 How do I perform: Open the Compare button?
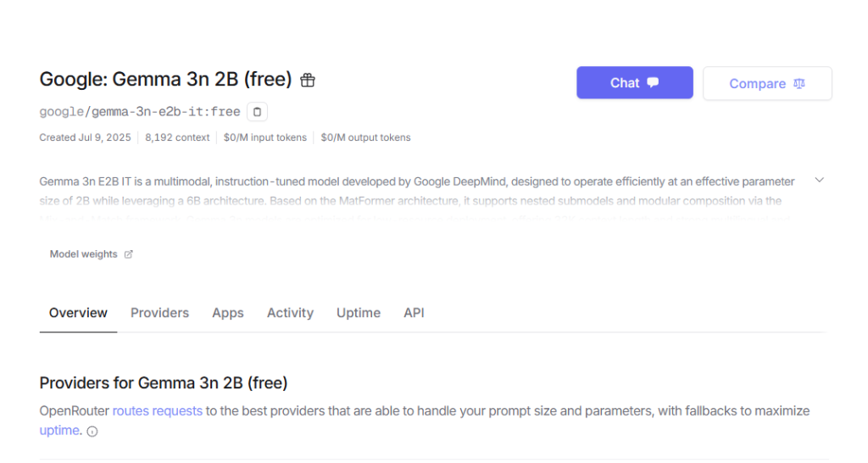click(767, 84)
